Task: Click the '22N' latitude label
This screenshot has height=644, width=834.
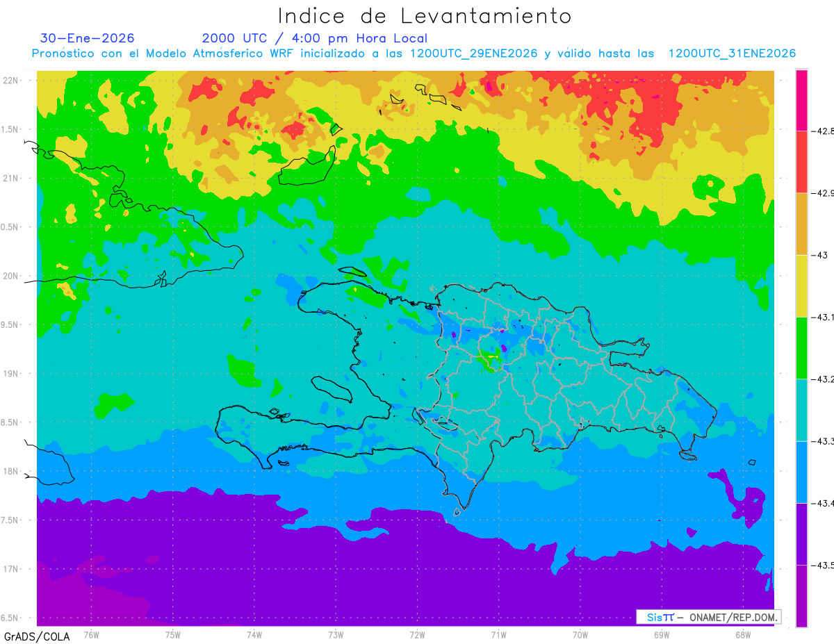Action: pos(12,81)
